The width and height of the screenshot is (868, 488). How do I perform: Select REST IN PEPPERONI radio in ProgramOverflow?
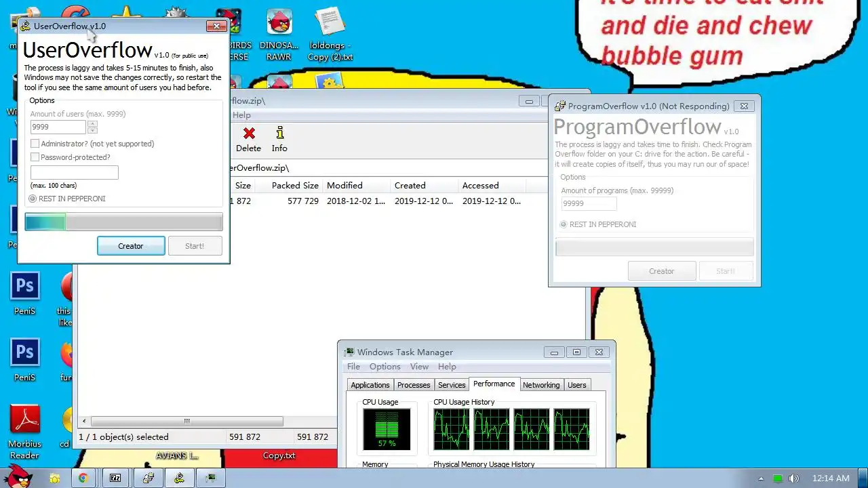(563, 224)
